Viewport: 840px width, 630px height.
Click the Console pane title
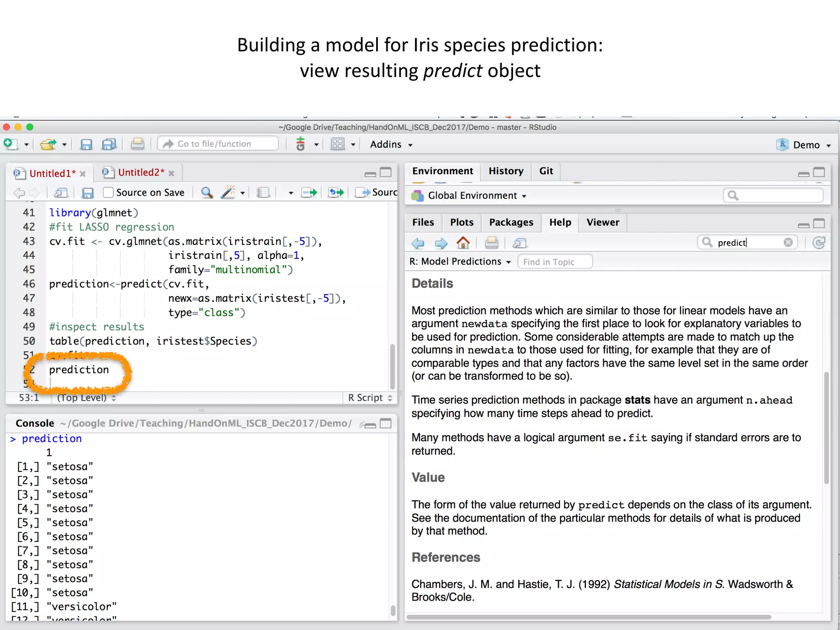pos(35,423)
